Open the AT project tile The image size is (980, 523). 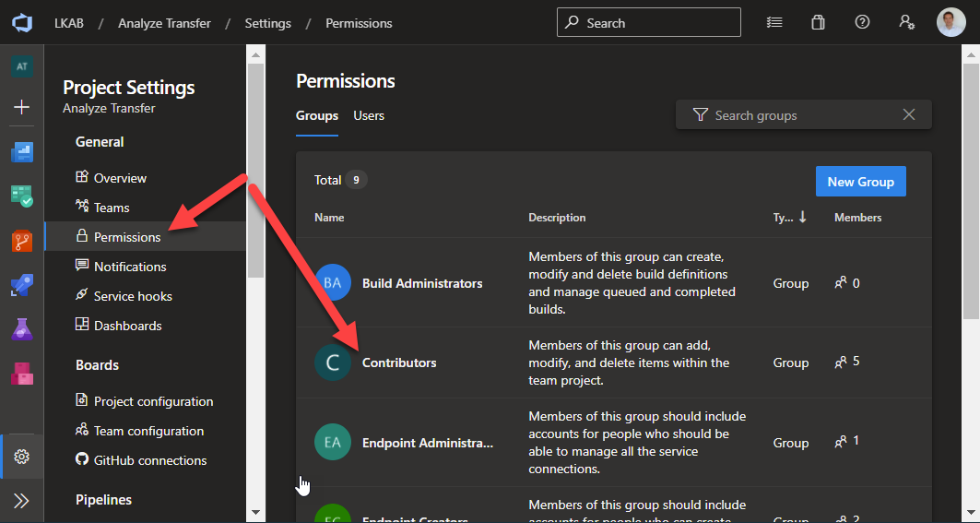(22, 67)
